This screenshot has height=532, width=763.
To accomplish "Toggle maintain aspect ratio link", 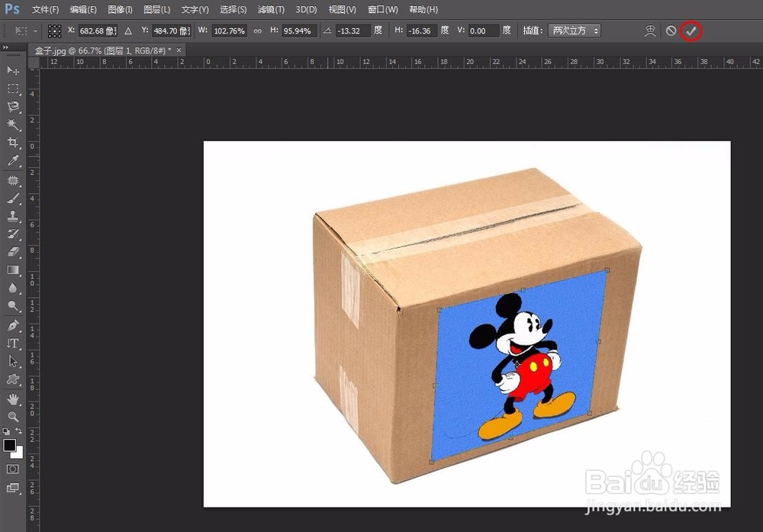I will coord(257,31).
